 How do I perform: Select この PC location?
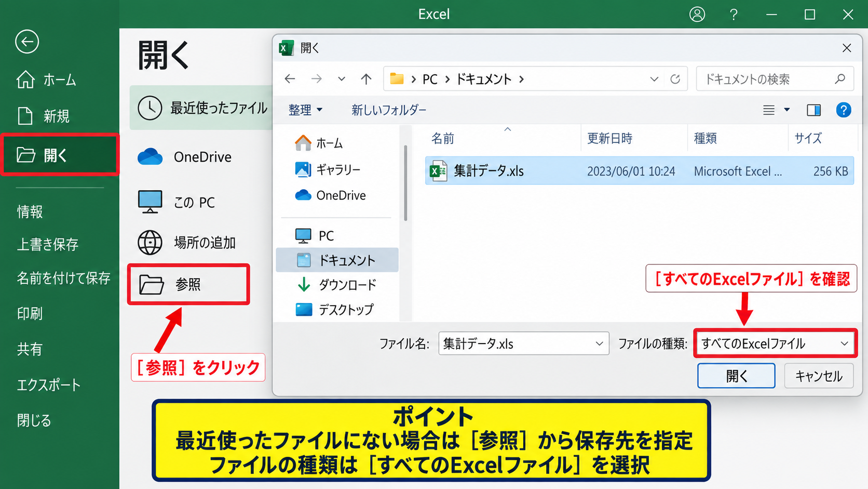(177, 202)
